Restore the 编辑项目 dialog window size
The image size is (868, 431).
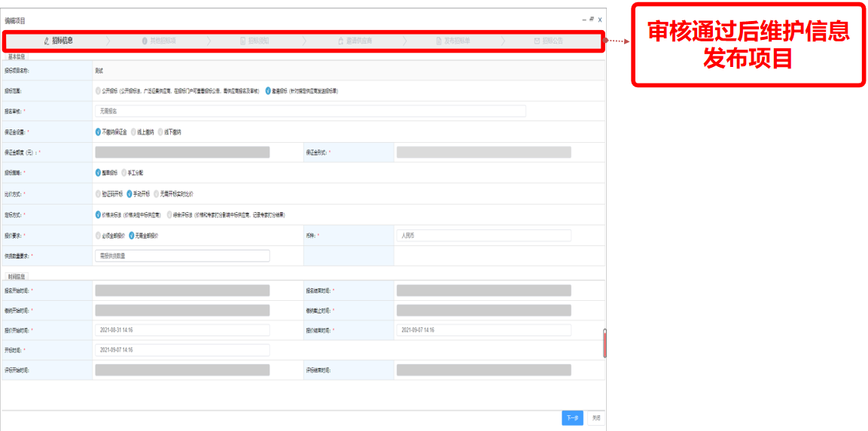(592, 20)
